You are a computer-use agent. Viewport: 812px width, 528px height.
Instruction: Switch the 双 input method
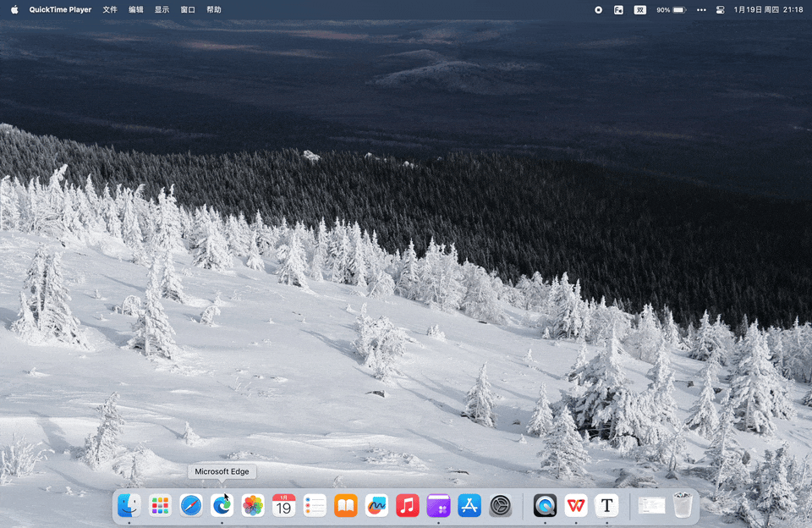point(640,10)
